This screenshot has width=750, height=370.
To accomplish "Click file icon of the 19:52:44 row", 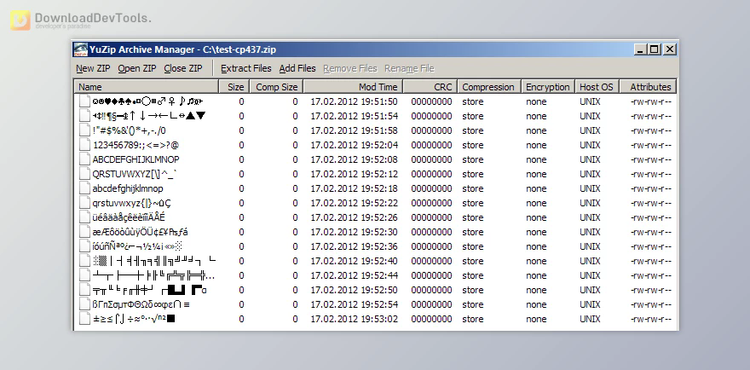I will (x=85, y=275).
